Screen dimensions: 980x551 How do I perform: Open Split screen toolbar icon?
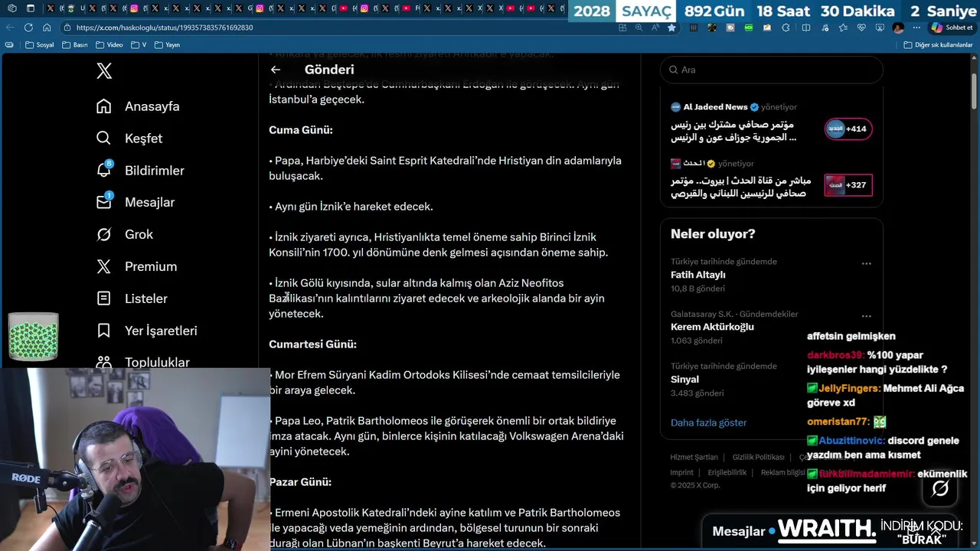[x=806, y=28]
